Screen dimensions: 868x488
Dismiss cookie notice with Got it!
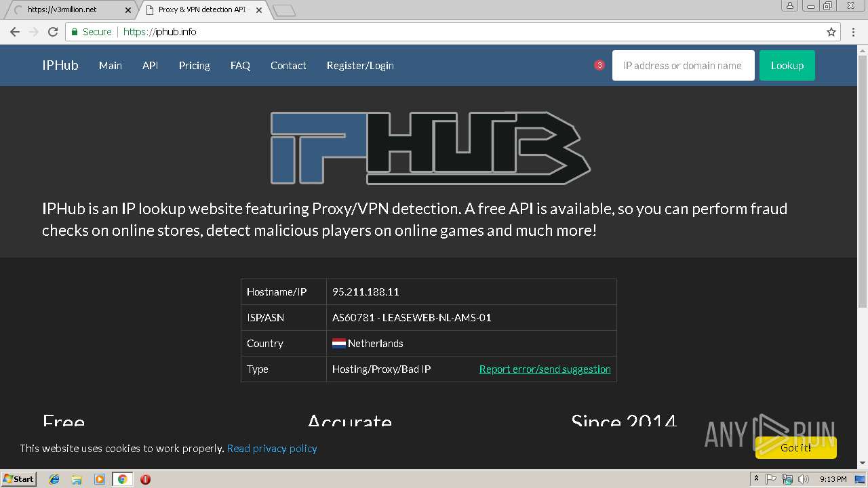coord(795,447)
